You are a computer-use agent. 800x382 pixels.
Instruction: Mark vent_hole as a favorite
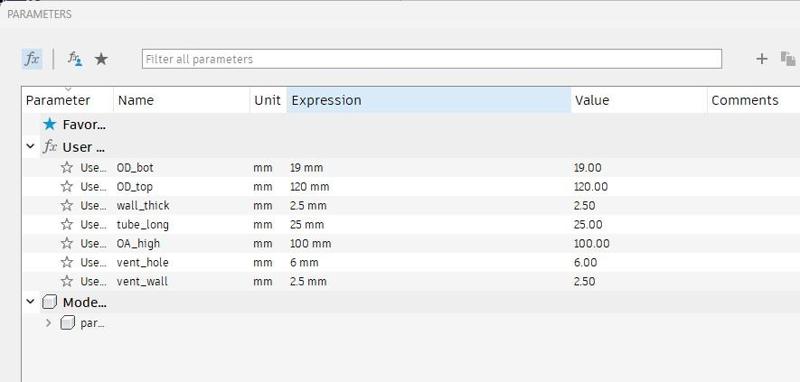(67, 262)
